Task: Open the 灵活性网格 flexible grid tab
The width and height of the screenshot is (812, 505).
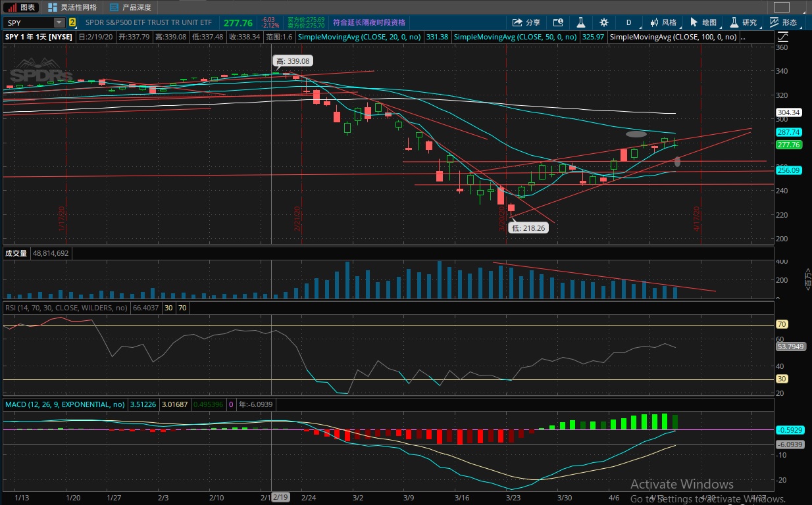Action: click(72, 7)
